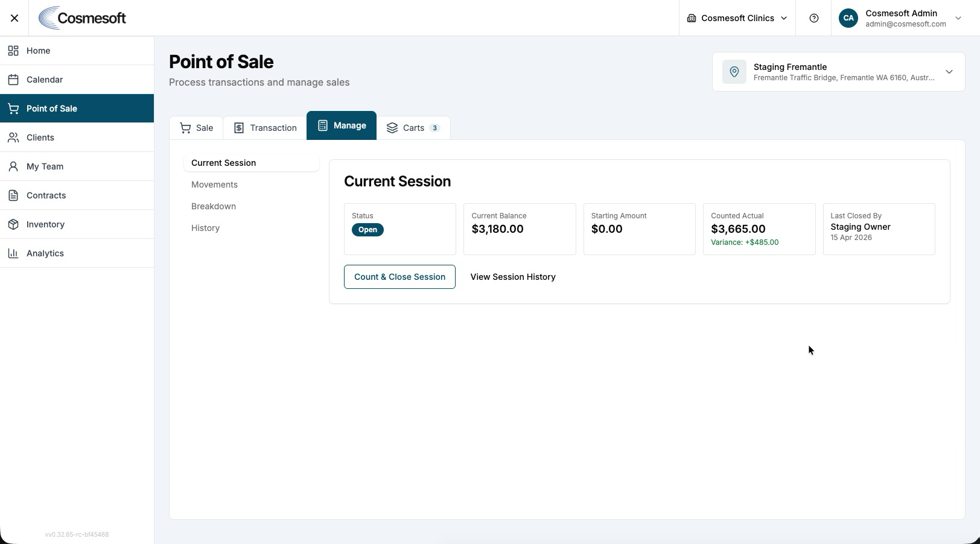Go to Calendar text in sidebar
Viewport: 980px width, 544px height.
coord(45,80)
